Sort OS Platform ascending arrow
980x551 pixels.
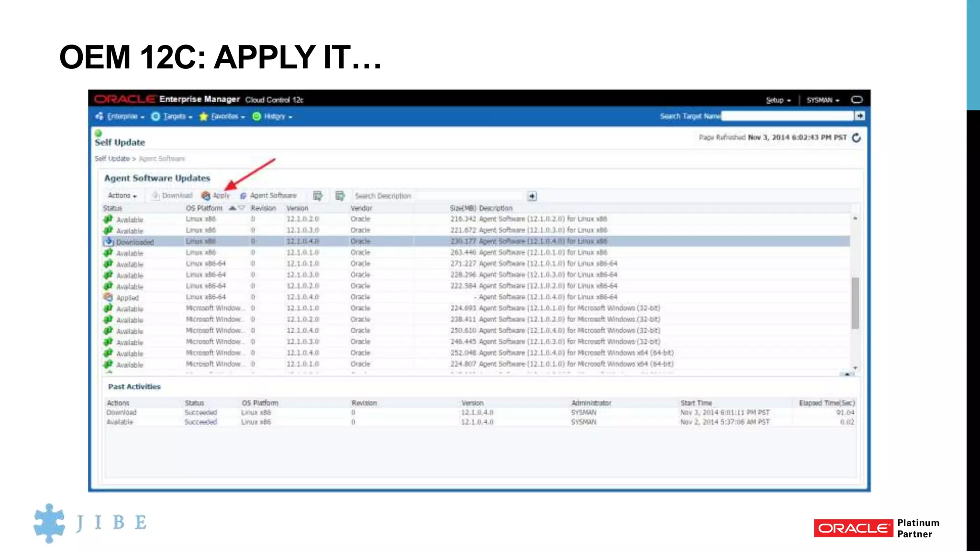(232, 208)
